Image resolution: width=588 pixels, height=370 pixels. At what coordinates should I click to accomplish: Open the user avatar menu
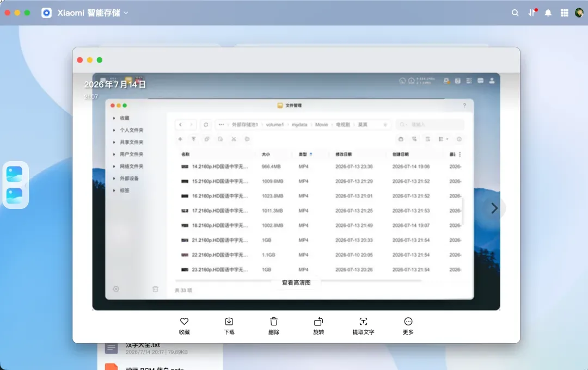tap(579, 13)
